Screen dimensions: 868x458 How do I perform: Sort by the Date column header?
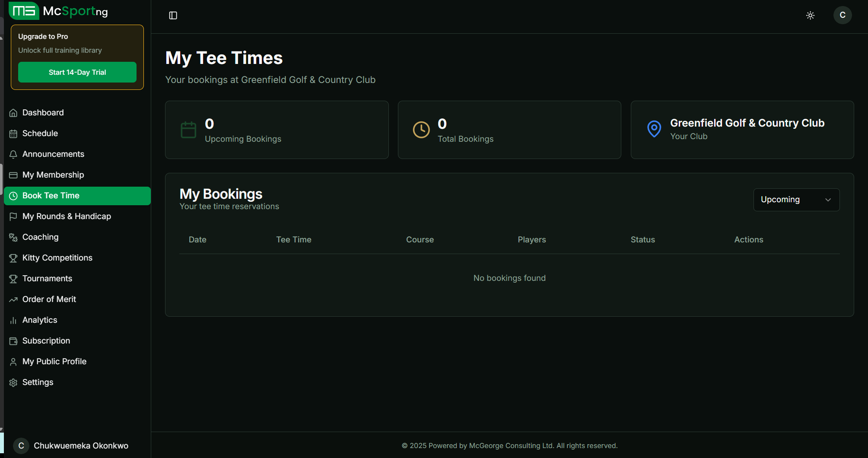pyautogui.click(x=197, y=240)
